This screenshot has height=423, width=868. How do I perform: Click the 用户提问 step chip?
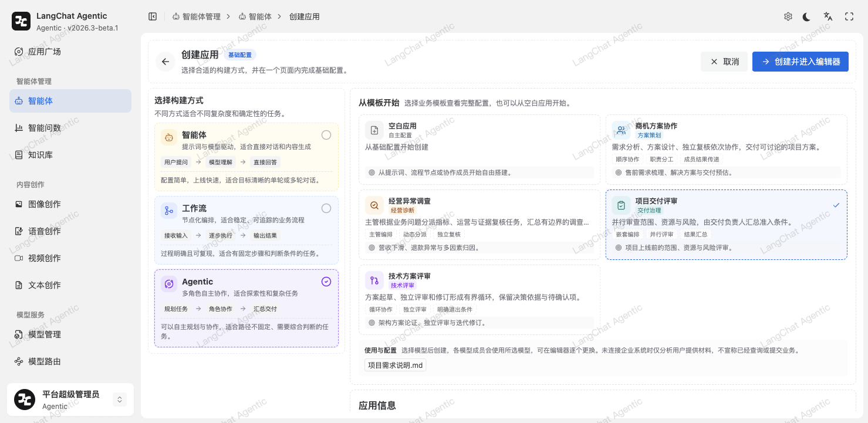[x=176, y=162]
